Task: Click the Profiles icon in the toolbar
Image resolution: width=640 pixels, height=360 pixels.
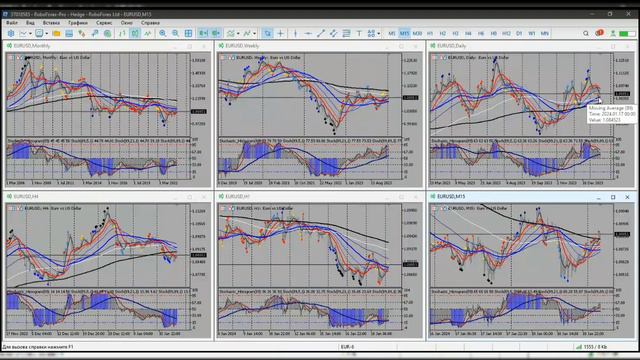Action: pyautogui.click(x=39, y=33)
